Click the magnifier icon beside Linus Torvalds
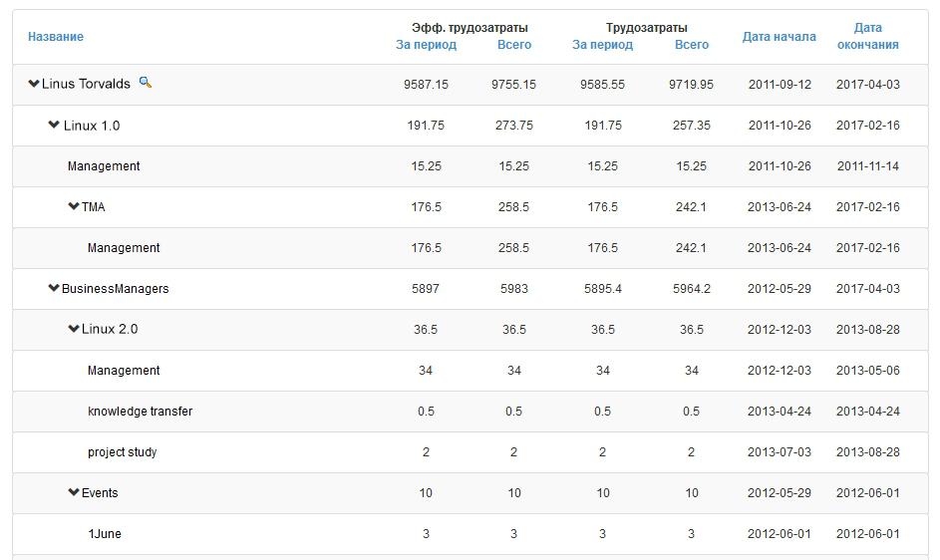Image resolution: width=940 pixels, height=560 pixels. (x=146, y=82)
